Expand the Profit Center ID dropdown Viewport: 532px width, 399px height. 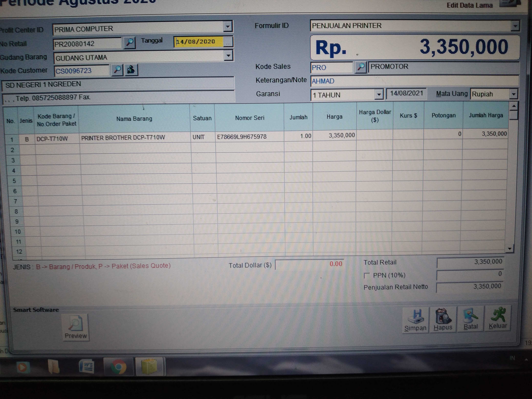coord(227,27)
